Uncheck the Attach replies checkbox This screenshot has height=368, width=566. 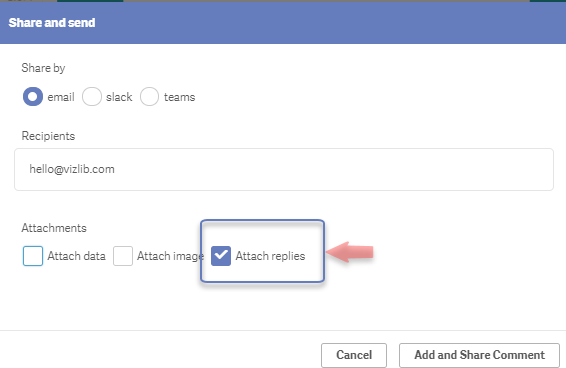[221, 256]
